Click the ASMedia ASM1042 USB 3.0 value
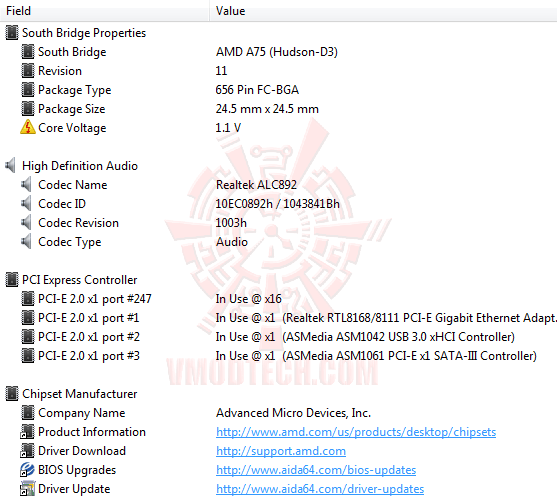Image resolution: width=557 pixels, height=501 pixels. coord(365,337)
